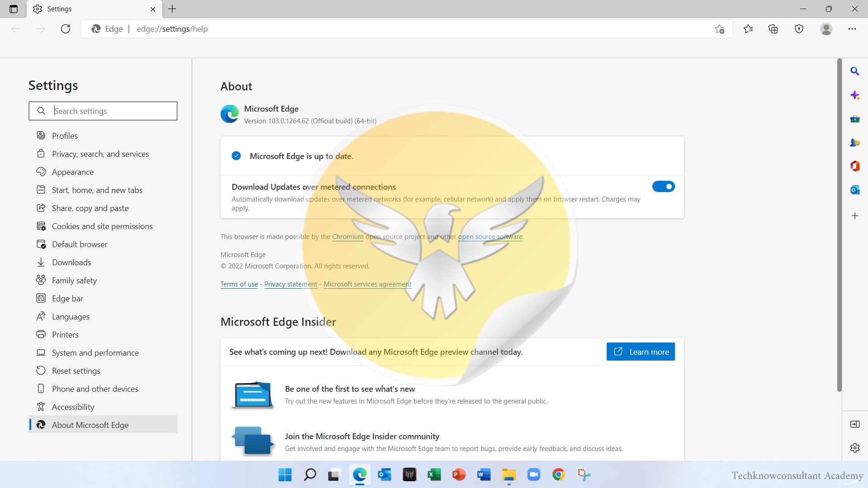Image resolution: width=868 pixels, height=488 pixels.
Task: Toggle Download Updates over metered connections
Action: pos(663,187)
